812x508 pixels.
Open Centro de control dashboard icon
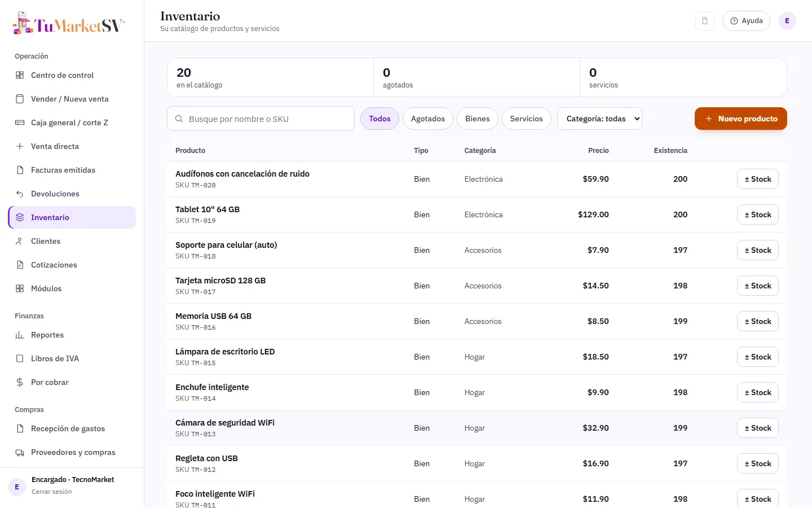point(20,75)
